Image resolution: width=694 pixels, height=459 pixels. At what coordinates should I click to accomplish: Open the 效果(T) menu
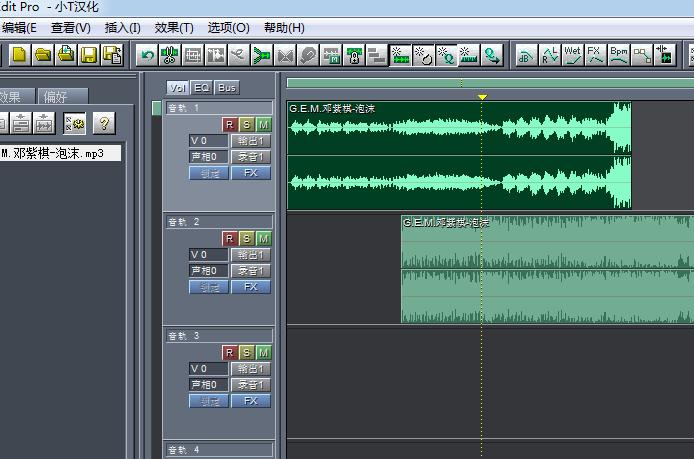(174, 28)
